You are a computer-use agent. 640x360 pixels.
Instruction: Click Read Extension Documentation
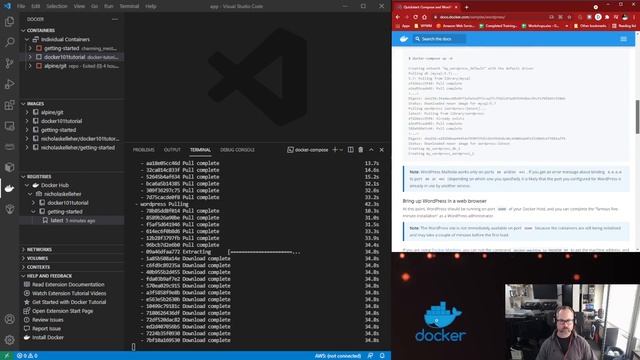(x=68, y=284)
